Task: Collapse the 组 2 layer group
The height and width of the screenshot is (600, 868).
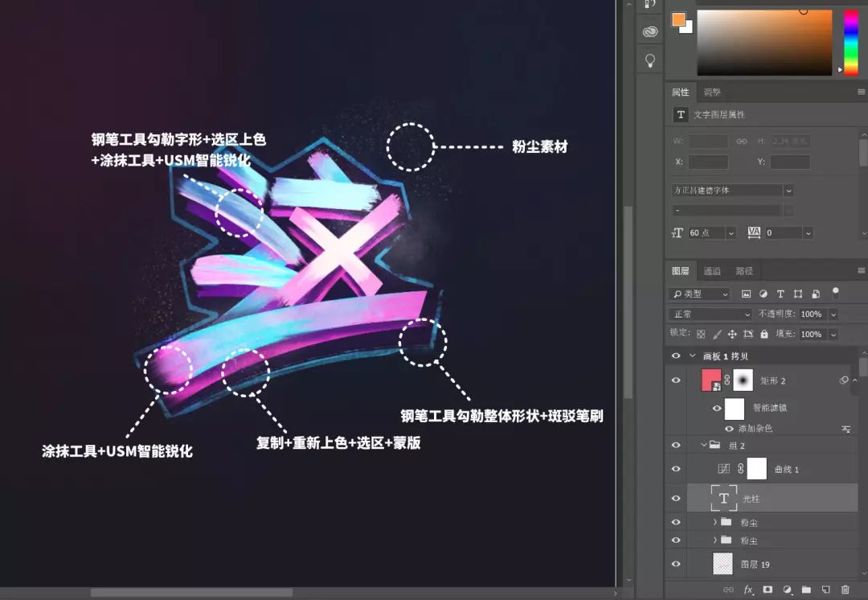Action: [x=703, y=445]
